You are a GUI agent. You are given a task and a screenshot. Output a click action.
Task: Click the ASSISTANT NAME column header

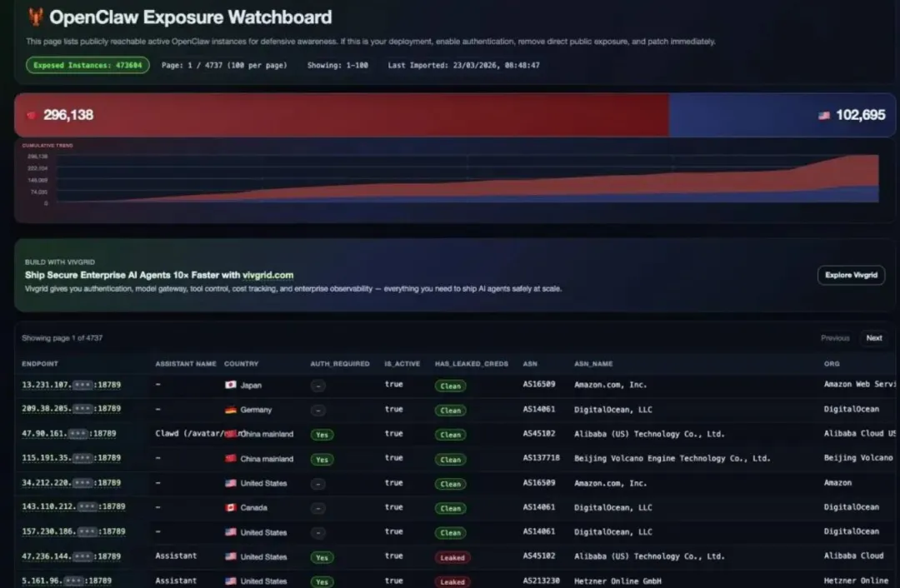coord(185,364)
